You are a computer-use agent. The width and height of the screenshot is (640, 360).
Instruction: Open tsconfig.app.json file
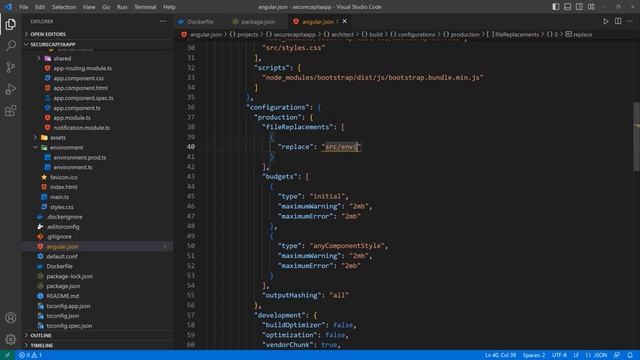68,306
